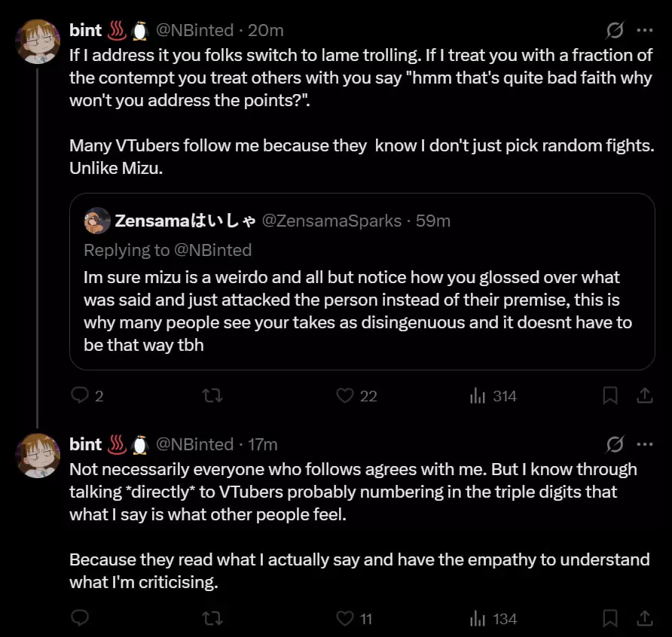This screenshot has width=672, height=637.
Task: View analytics showing 314 views
Action: pos(478,395)
